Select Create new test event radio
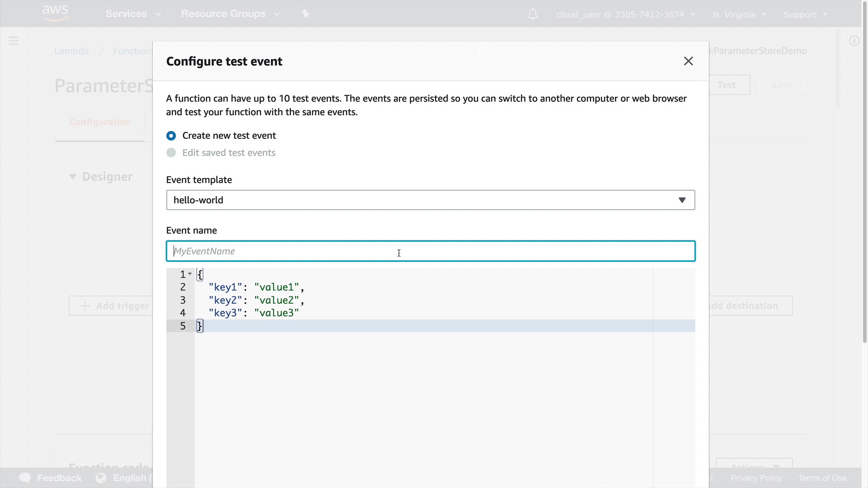The width and height of the screenshot is (868, 488). (x=171, y=136)
